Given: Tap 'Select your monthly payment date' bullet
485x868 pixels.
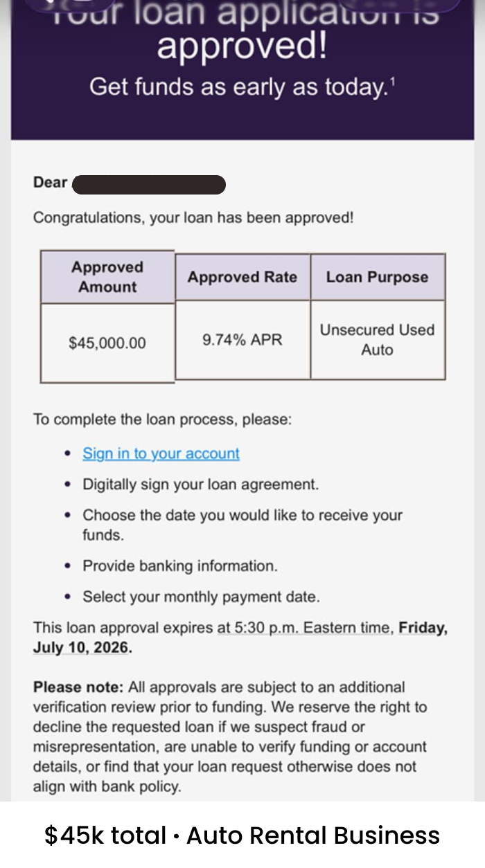Looking at the screenshot, I should [201, 597].
